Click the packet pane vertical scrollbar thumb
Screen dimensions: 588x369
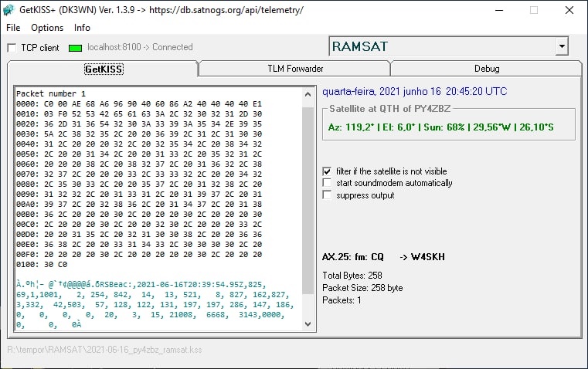[x=308, y=201]
